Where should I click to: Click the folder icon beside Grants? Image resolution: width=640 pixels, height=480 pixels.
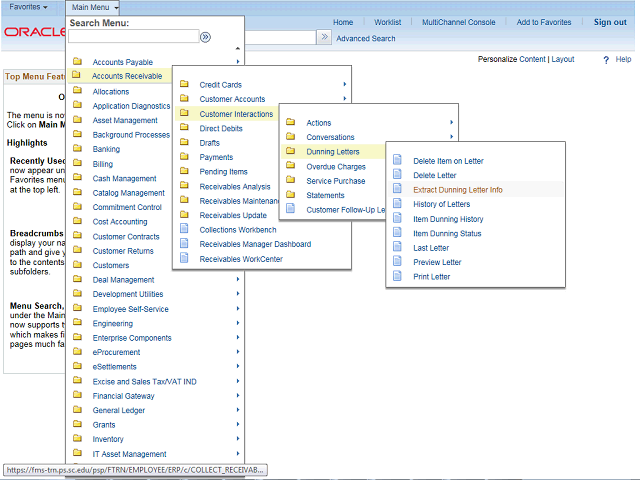pos(77,424)
